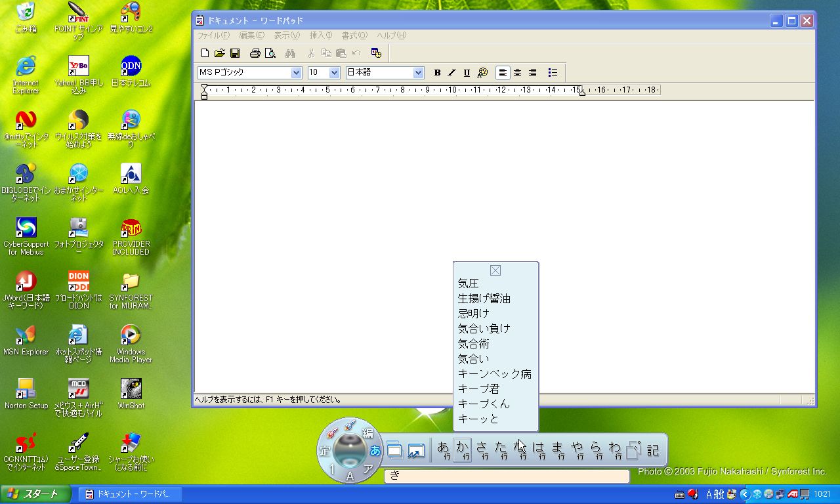Create a new document with toolbar icon
The width and height of the screenshot is (840, 504).
[205, 53]
